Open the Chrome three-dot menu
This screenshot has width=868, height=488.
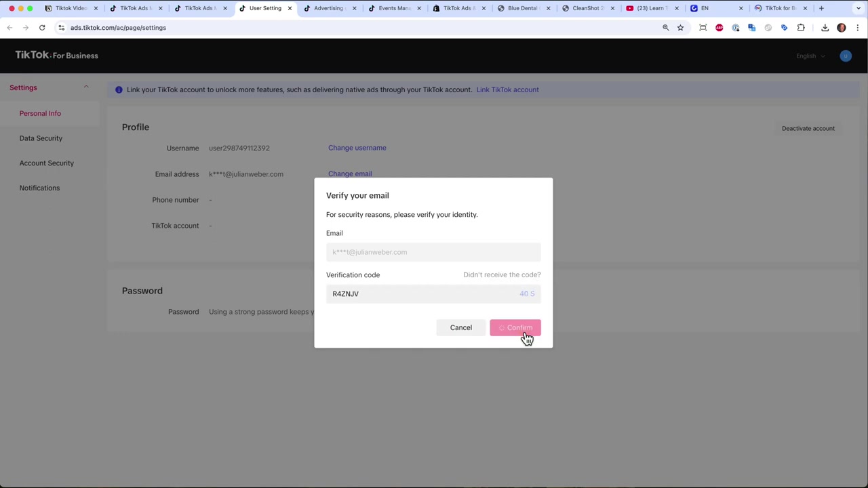858,28
